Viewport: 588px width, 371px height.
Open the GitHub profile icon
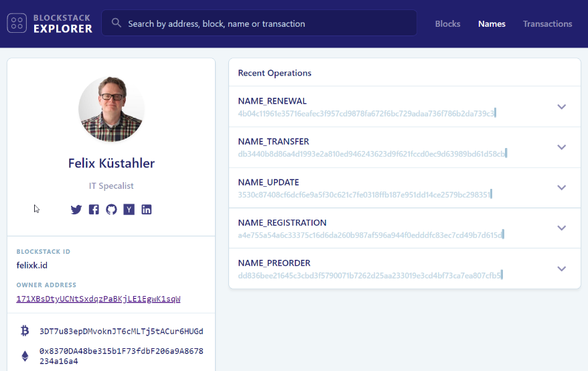click(111, 210)
